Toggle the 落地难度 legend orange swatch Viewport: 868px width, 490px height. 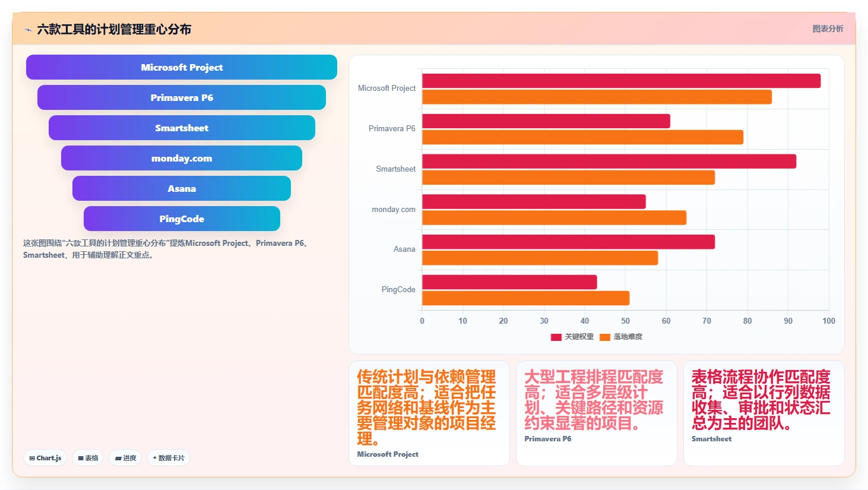point(605,337)
